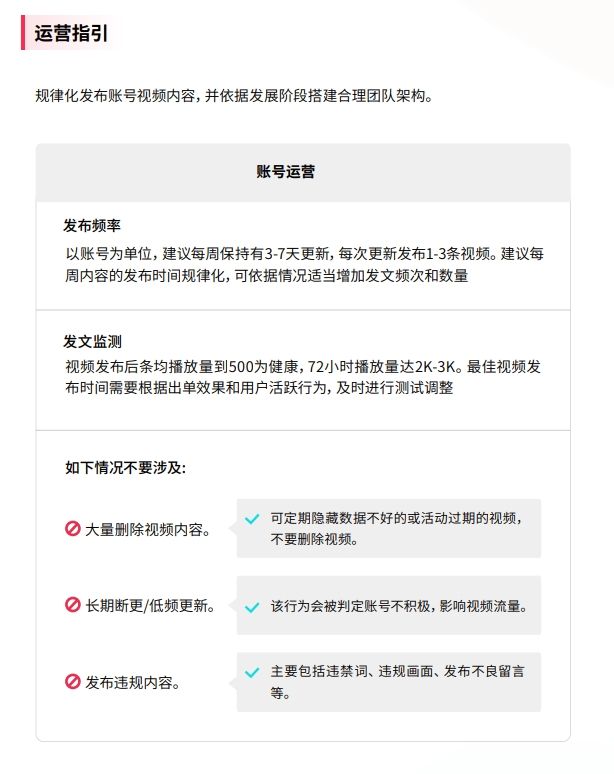Click the tip text about 发布不良留言
614x774 pixels.
[398, 682]
